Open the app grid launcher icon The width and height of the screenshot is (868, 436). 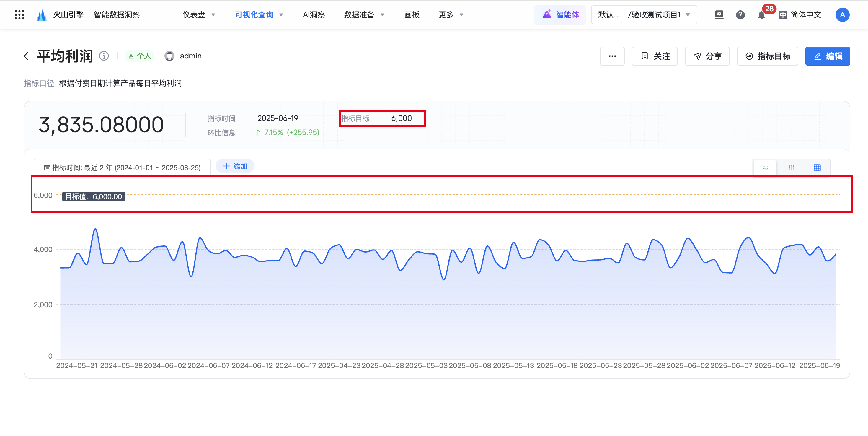tap(19, 15)
